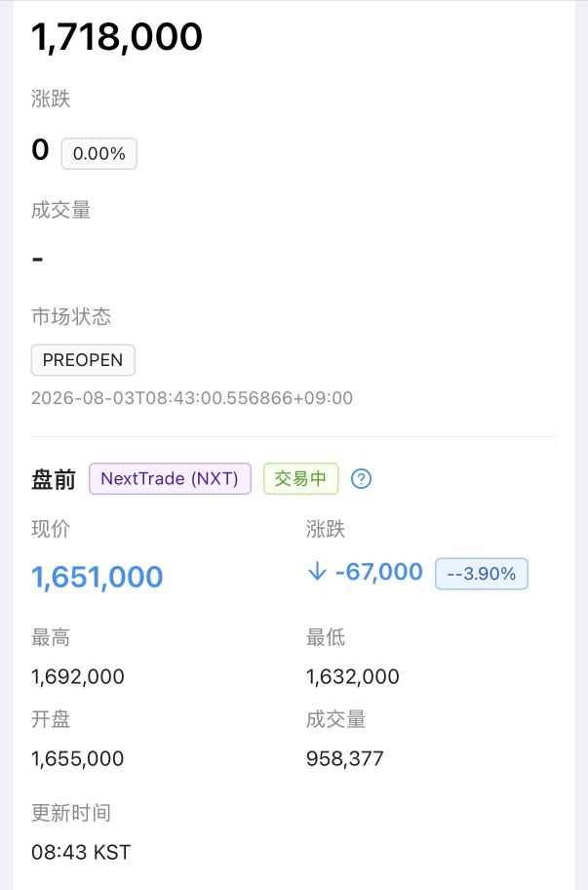Click the pre-market volume 958,377

345,758
